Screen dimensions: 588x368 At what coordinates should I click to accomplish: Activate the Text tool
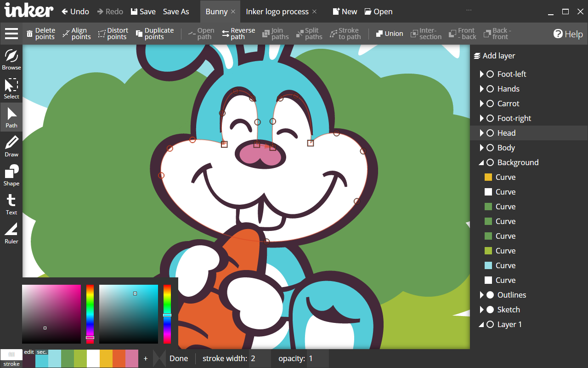tap(11, 204)
